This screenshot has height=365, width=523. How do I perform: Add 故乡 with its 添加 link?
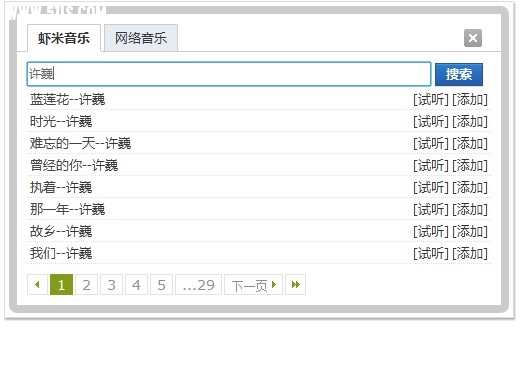point(470,232)
